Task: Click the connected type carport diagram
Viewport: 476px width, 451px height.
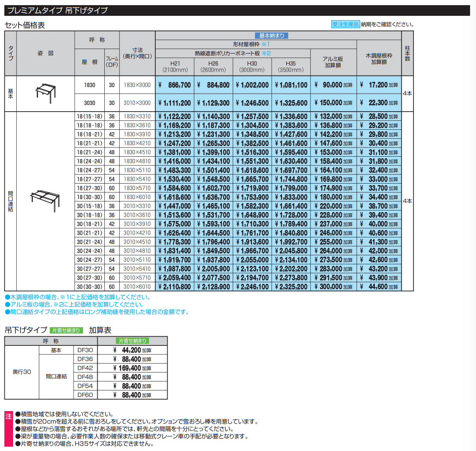Action: (x=45, y=200)
